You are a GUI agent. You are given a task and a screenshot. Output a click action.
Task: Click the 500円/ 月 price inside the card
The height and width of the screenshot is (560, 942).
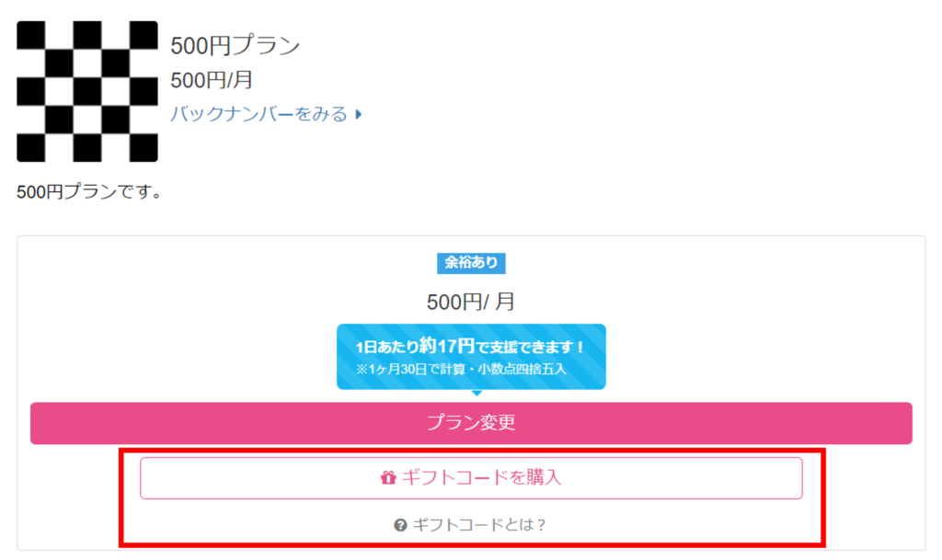[x=471, y=302]
